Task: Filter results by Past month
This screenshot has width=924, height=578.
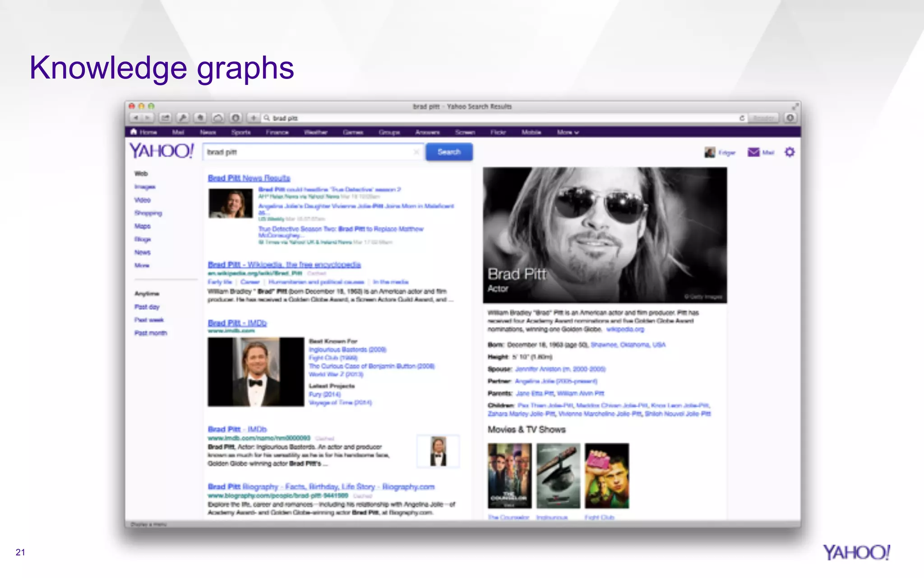Action: click(x=151, y=333)
